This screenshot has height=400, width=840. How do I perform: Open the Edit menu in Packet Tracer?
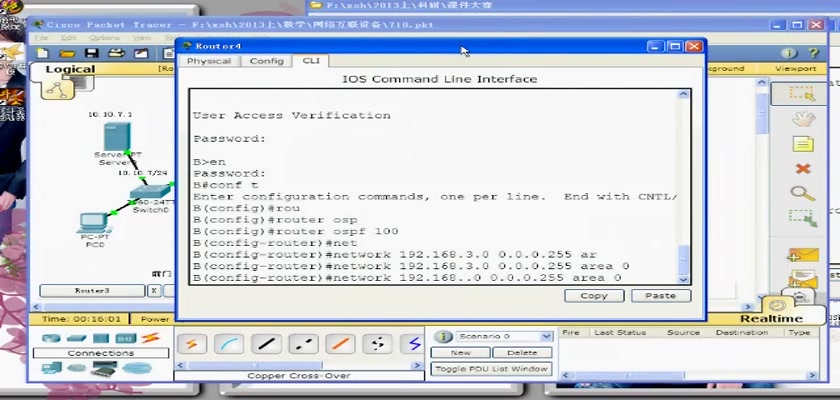[x=69, y=38]
